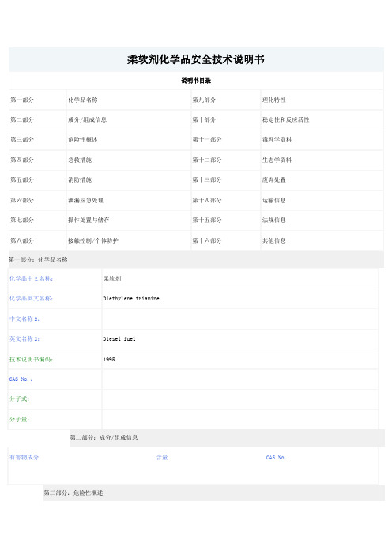The image size is (392, 555).
Task: Select the 操作处置与储存 entry
Action: [89, 220]
